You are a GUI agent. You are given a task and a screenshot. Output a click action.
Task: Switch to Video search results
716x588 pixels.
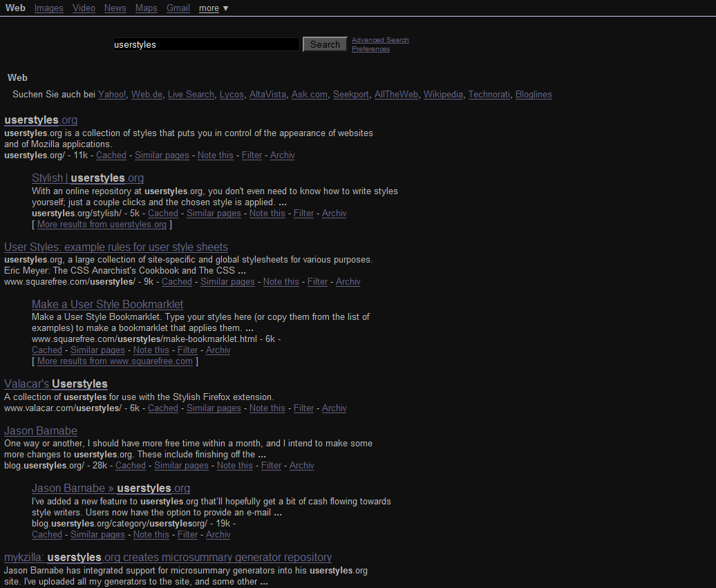coord(84,8)
